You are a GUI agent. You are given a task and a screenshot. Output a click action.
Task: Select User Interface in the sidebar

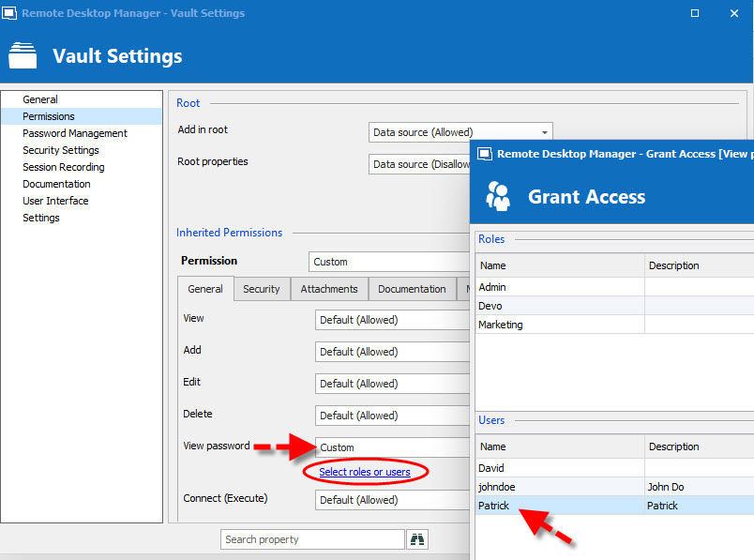(55, 201)
